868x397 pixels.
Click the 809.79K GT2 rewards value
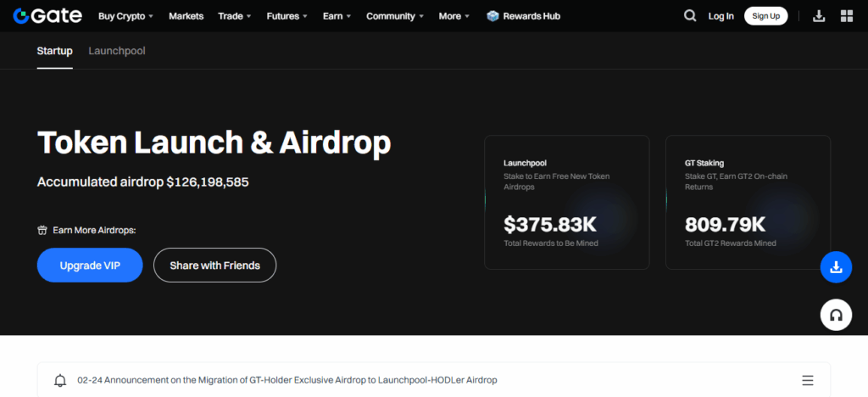[x=726, y=224]
